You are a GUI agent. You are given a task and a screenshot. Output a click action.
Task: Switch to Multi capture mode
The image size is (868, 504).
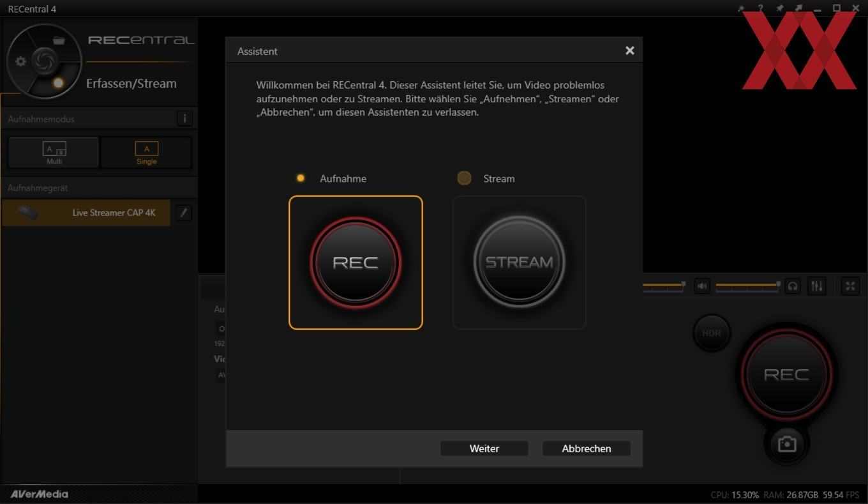(54, 153)
